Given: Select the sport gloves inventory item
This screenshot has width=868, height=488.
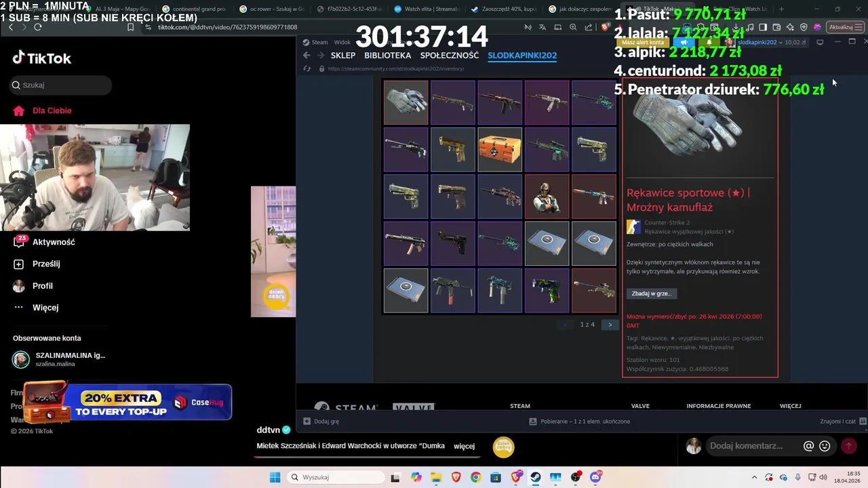Looking at the screenshot, I should tap(406, 102).
